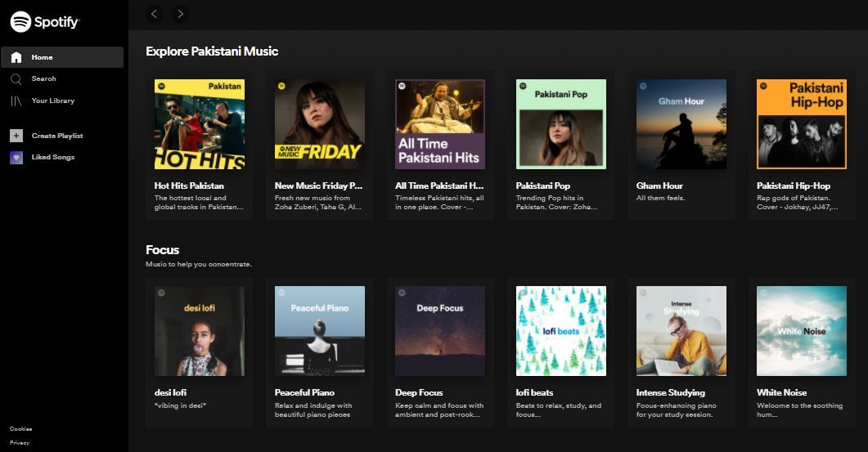Open the lofi beats cover art

[x=560, y=331]
